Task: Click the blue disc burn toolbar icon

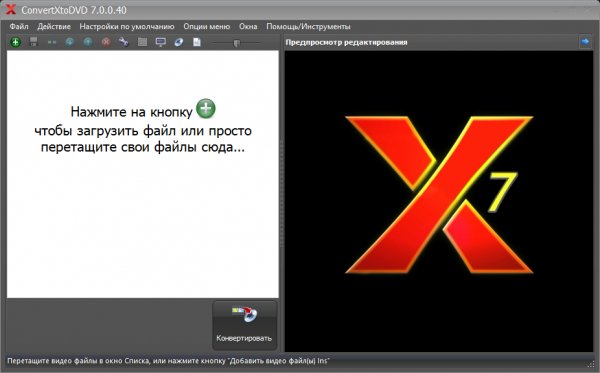Action: click(x=179, y=42)
